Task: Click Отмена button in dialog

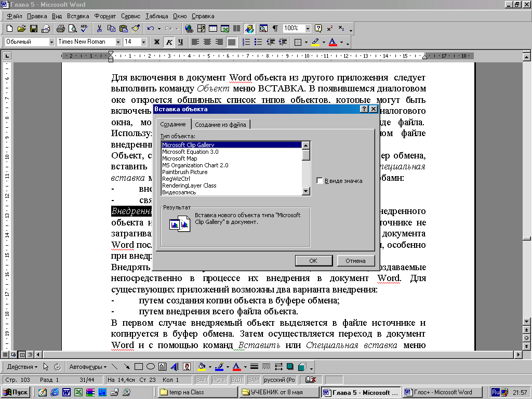Action: (x=355, y=261)
